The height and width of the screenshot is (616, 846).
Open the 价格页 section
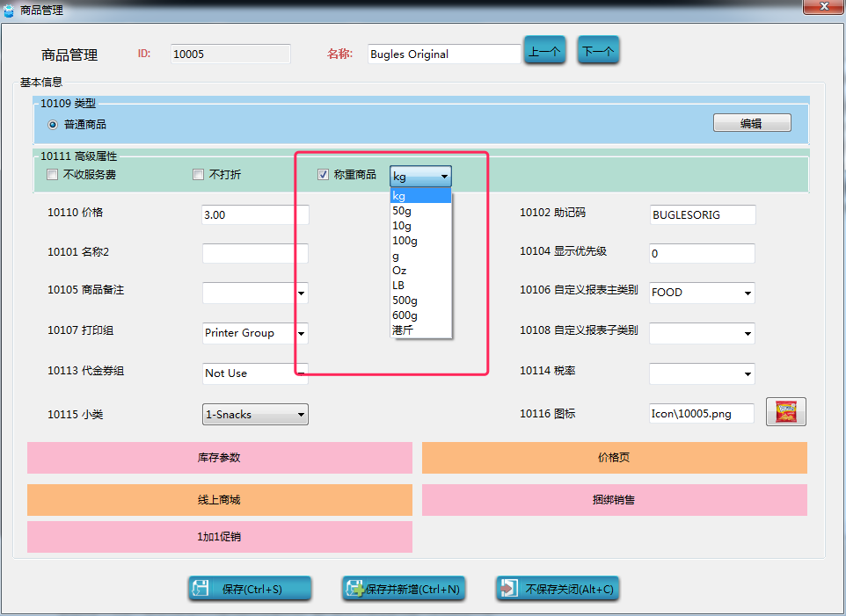pyautogui.click(x=615, y=458)
